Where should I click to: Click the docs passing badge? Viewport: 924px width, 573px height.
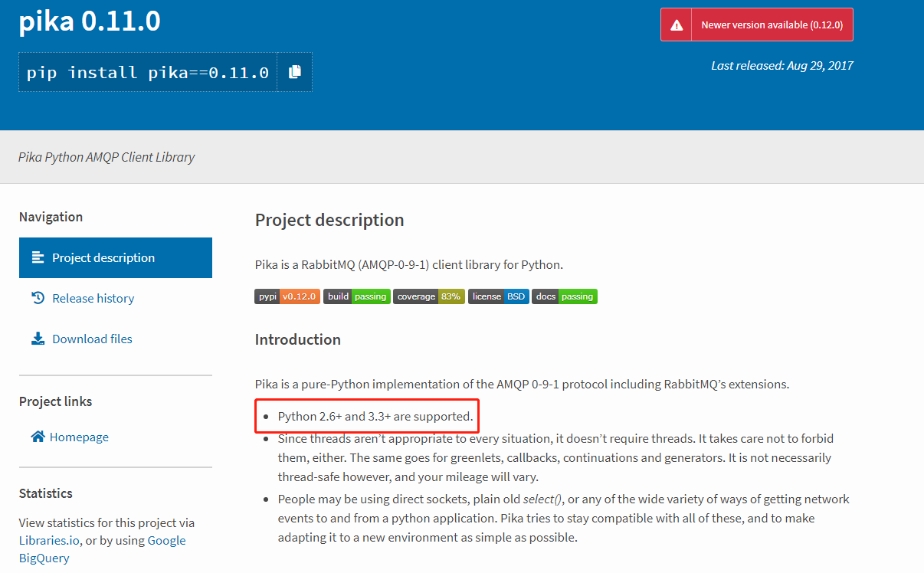(565, 296)
